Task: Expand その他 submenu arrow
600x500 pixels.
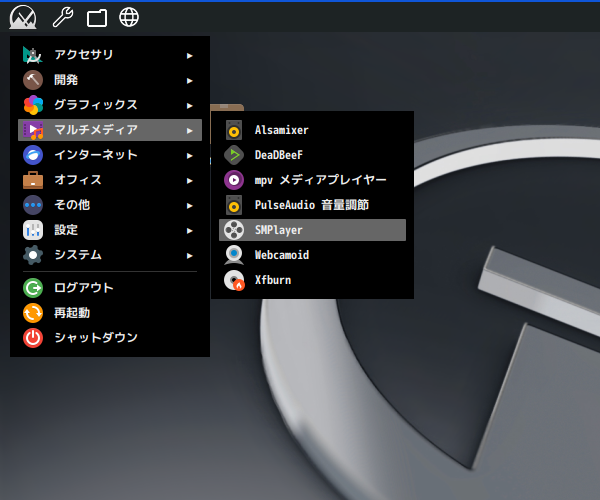Action: pos(189,206)
